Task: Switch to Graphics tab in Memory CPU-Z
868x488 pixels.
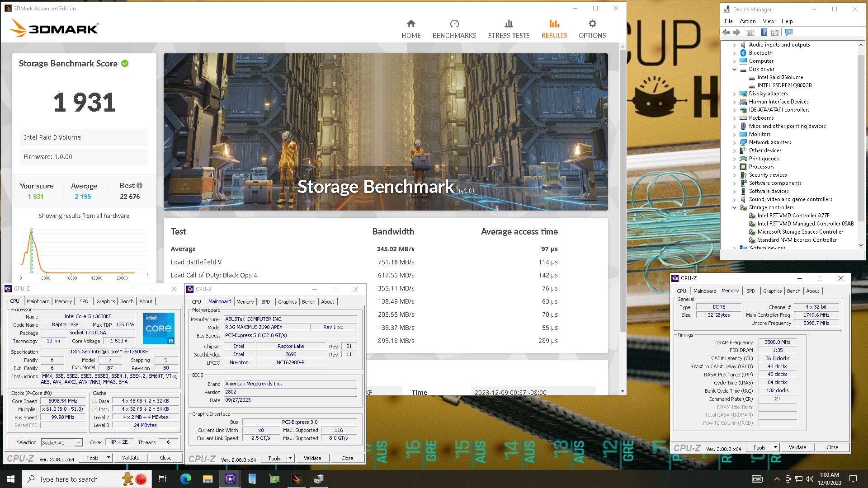Action: pos(772,291)
